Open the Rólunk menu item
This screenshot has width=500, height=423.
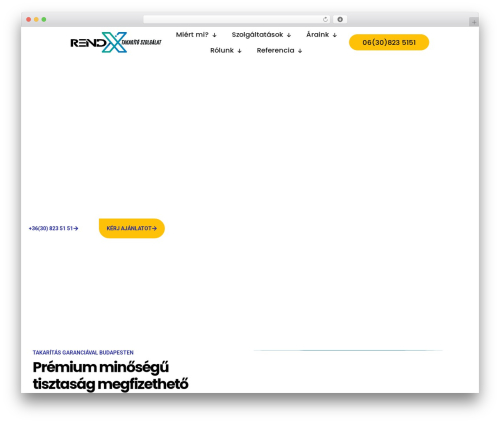(x=222, y=50)
